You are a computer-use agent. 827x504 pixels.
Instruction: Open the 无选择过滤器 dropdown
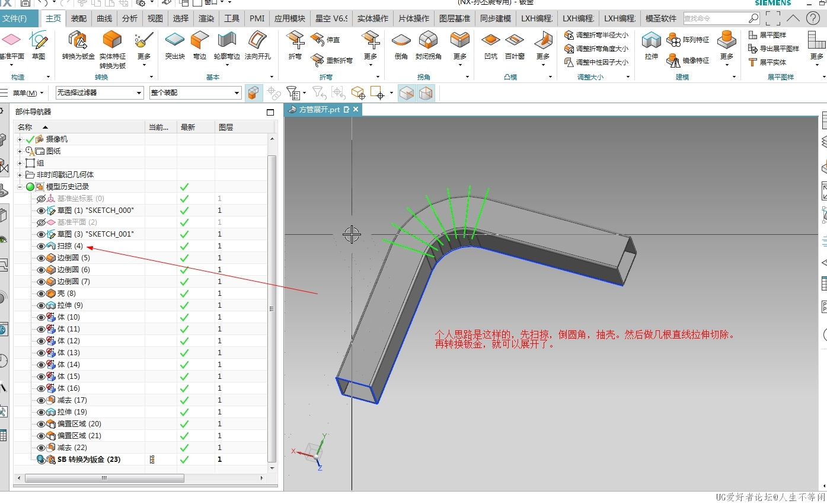(x=100, y=92)
